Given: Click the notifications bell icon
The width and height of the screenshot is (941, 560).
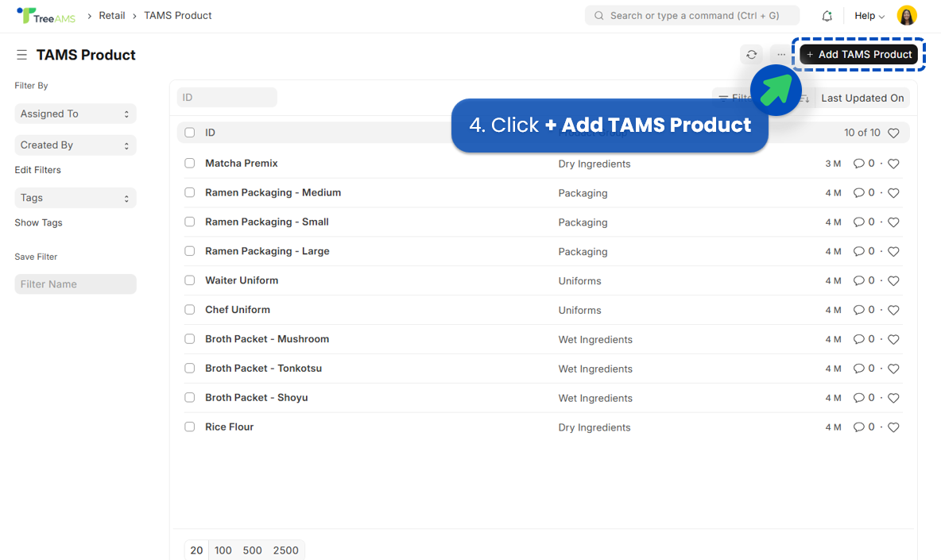Looking at the screenshot, I should point(827,16).
